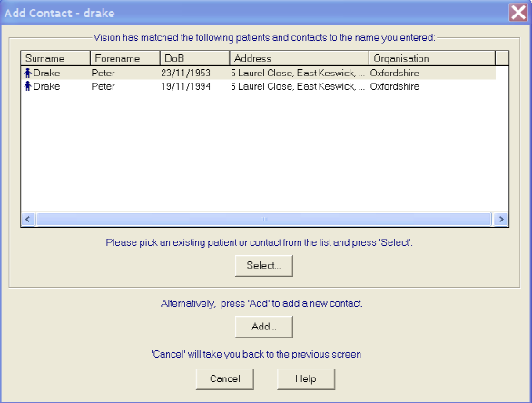Close the Add Contact dialog
This screenshot has height=403, width=532.
click(x=518, y=13)
